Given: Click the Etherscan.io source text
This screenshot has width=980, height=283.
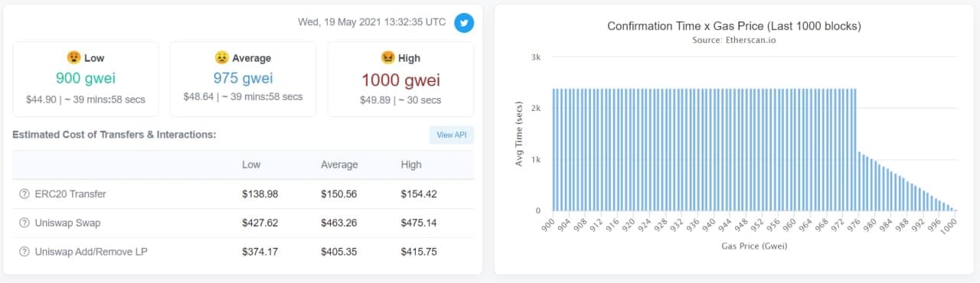Looking at the screenshot, I should click(x=733, y=40).
